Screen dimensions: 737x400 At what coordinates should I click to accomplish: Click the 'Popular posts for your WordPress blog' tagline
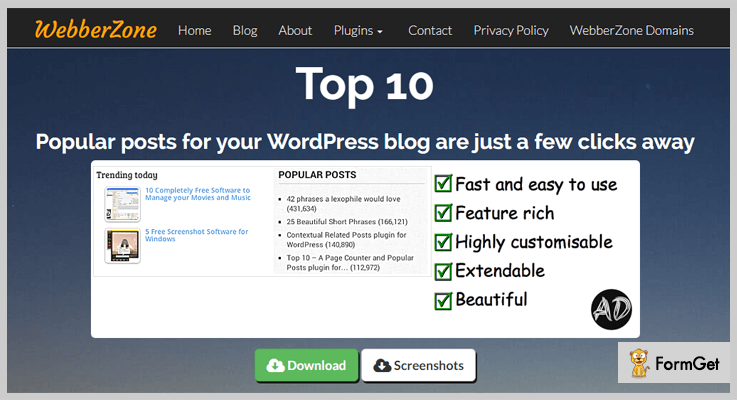pyautogui.click(x=365, y=142)
